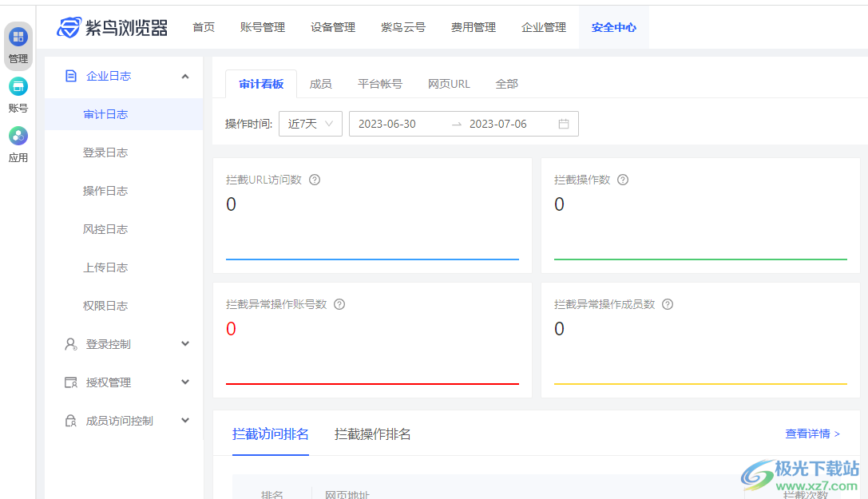Collapse the 企业日志 section chevron
868x499 pixels.
click(185, 77)
